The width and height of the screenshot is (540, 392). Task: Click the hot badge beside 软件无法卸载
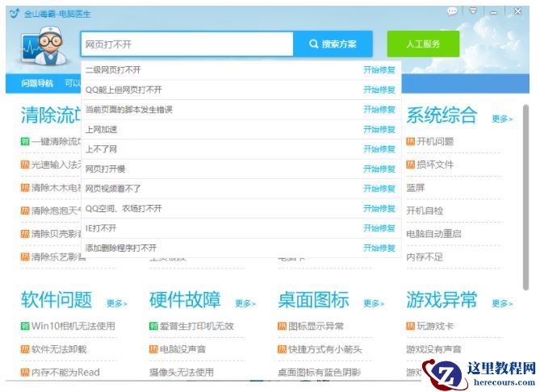[25, 349]
